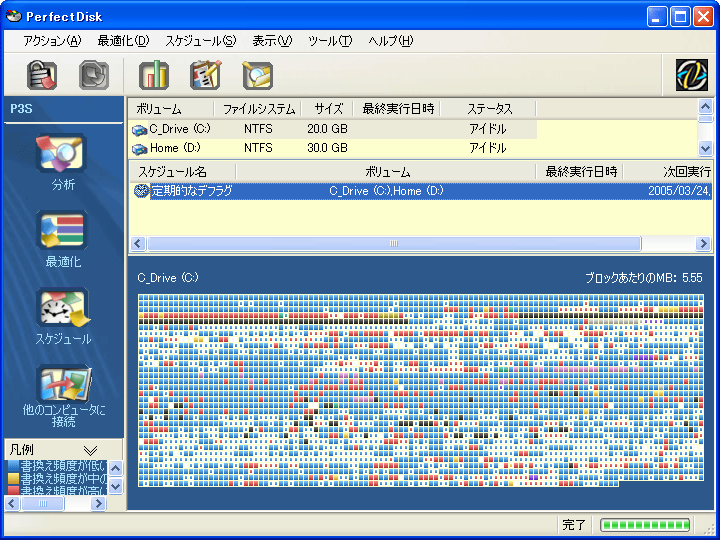
Task: Select the Home (D:) volume row
Action: tap(333, 148)
